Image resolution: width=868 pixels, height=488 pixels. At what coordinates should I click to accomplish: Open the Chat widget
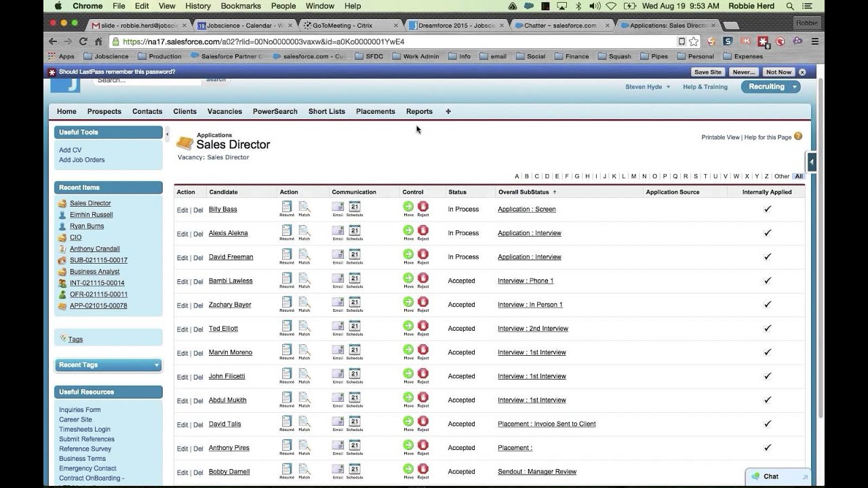778,476
